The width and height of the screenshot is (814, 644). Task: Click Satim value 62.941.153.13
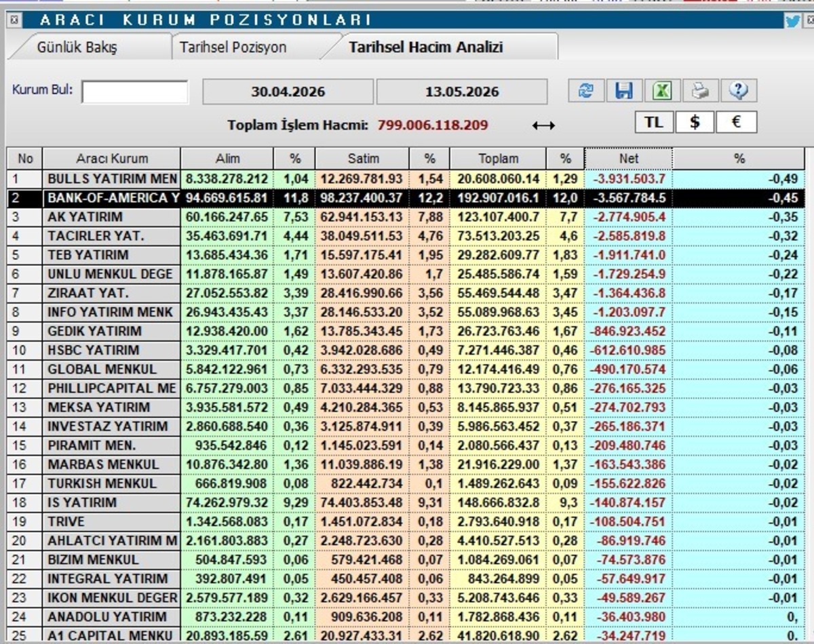[362, 217]
